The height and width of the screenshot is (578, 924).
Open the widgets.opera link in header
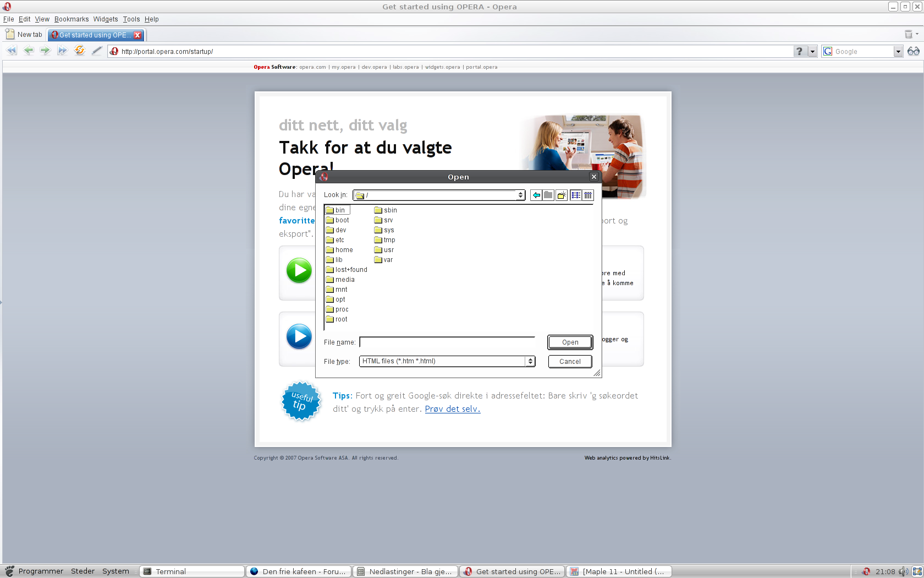point(442,67)
